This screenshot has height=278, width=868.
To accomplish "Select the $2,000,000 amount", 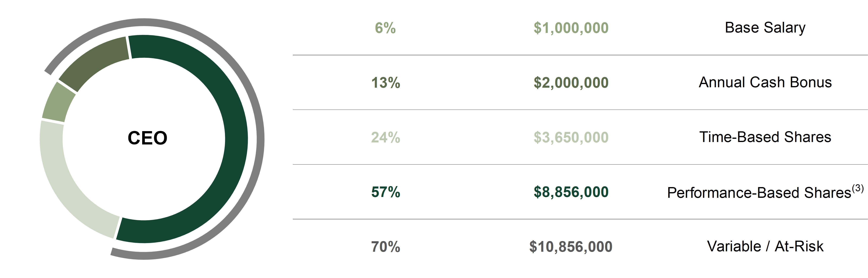I will 571,83.
